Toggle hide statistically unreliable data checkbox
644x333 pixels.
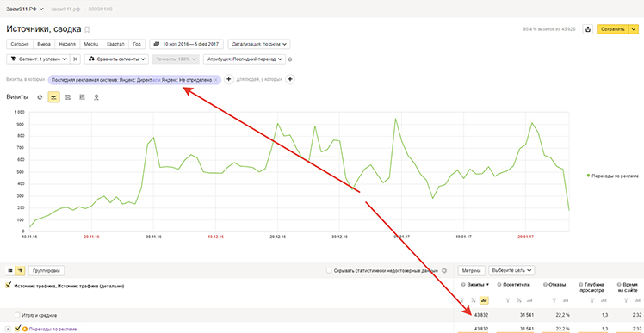coord(329,270)
